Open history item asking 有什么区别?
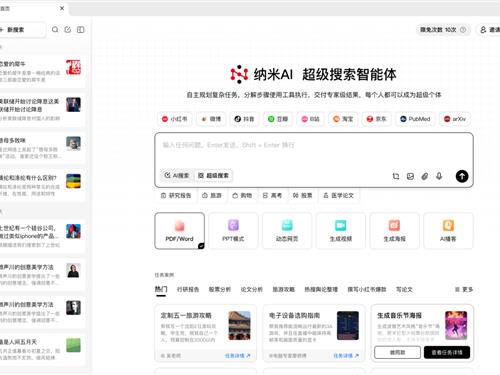The width and height of the screenshot is (500, 375). click(42, 185)
